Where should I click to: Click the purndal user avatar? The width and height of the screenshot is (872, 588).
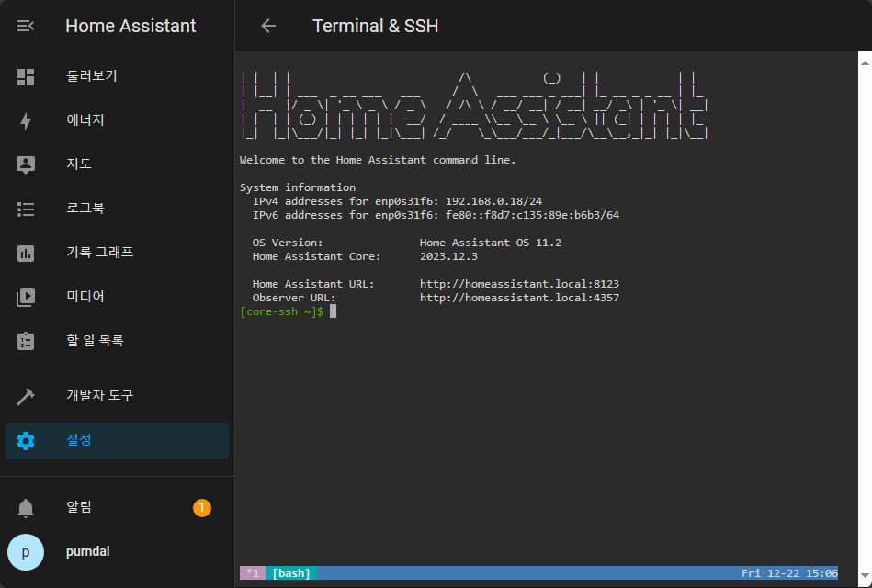[26, 552]
